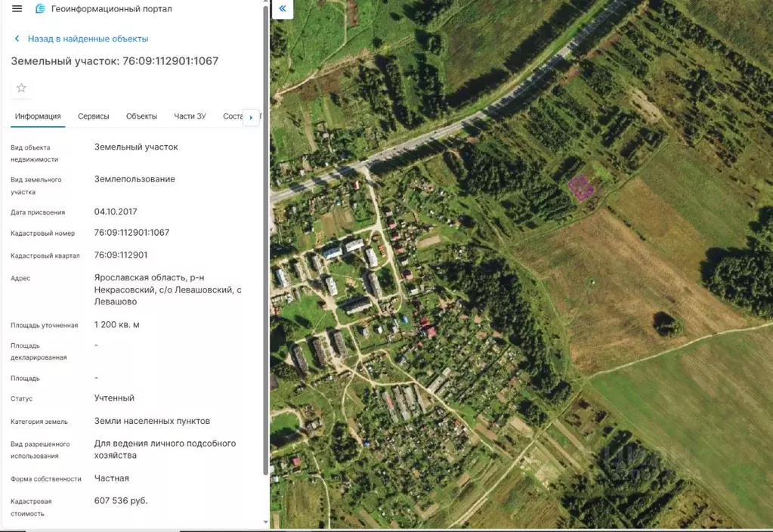Viewport: 773px width, 532px height.
Task: Click the area value 1 200 кв. м
Action: pyautogui.click(x=117, y=325)
